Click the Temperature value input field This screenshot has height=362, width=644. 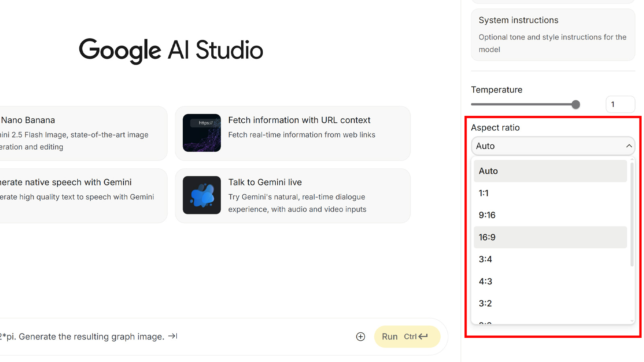coord(620,105)
